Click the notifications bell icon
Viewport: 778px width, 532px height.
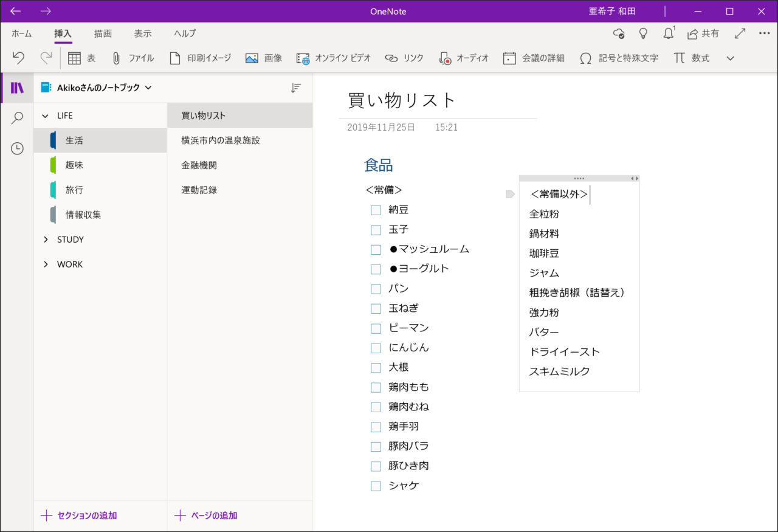click(x=668, y=33)
